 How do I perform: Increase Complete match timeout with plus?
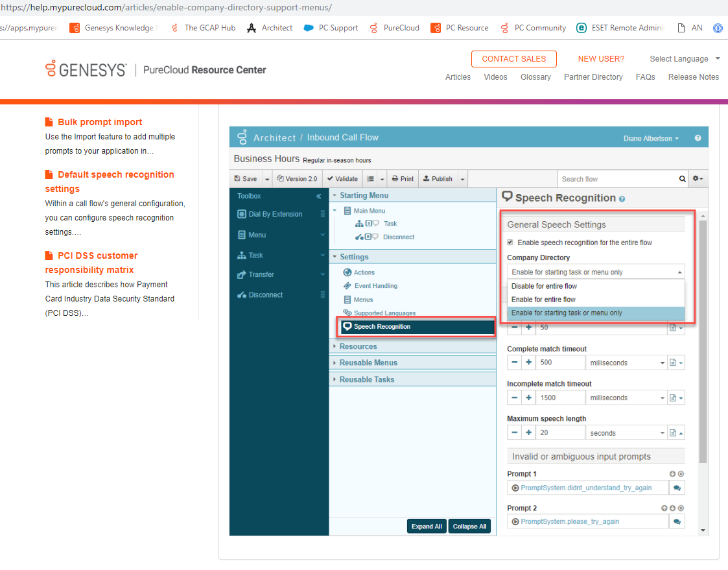click(x=529, y=362)
